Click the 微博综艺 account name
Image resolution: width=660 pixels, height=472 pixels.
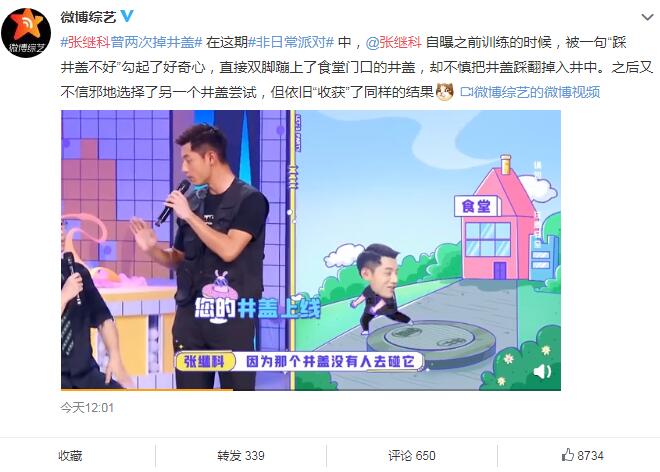88,16
